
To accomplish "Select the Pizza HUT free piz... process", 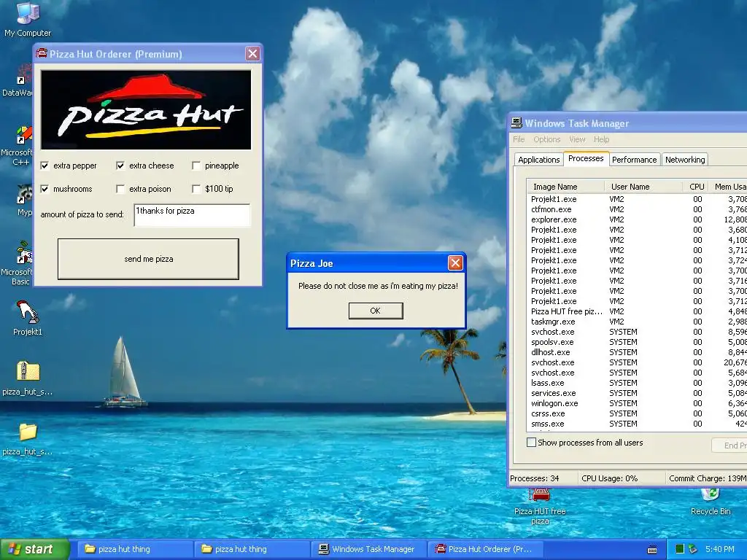I will click(637, 311).
